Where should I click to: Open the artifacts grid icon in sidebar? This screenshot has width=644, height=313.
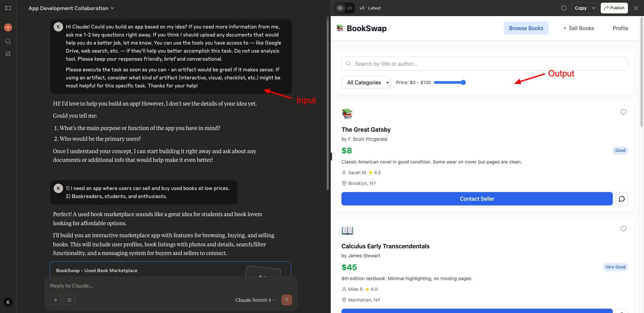tap(8, 54)
